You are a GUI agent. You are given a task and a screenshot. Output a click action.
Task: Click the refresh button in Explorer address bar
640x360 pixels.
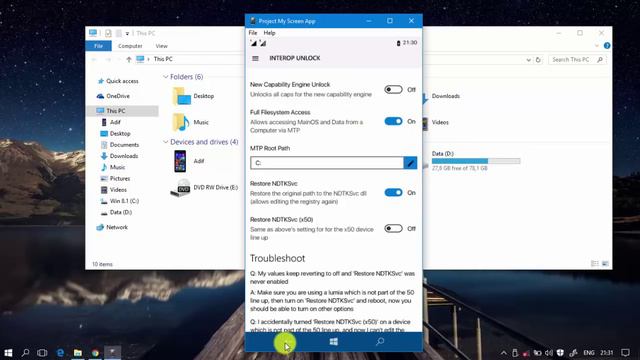point(538,60)
